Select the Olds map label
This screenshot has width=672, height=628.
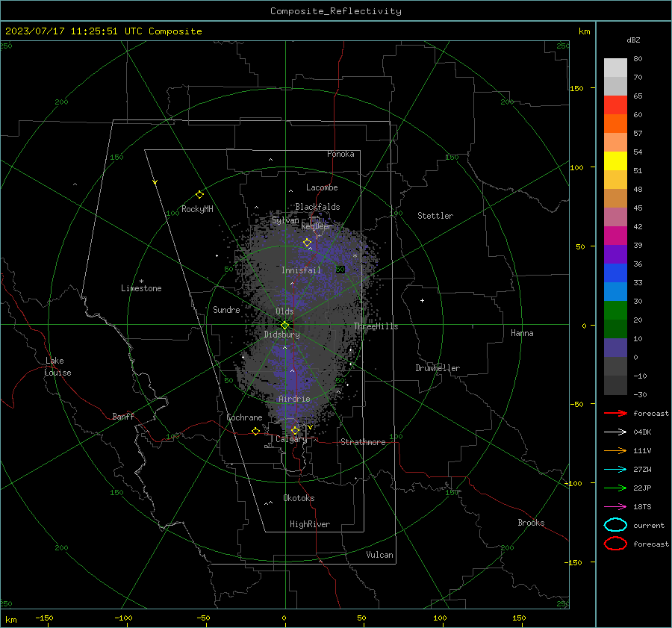(x=284, y=311)
